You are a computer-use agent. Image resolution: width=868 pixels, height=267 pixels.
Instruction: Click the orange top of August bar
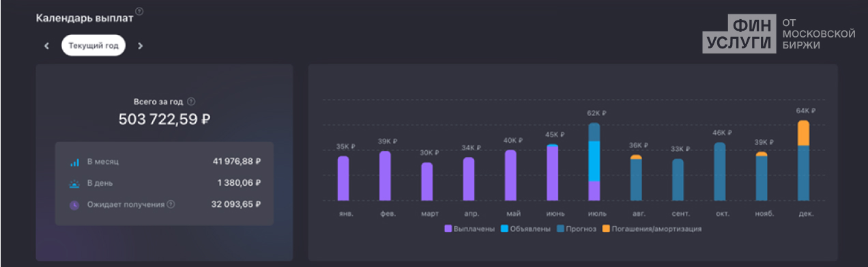[x=636, y=157]
